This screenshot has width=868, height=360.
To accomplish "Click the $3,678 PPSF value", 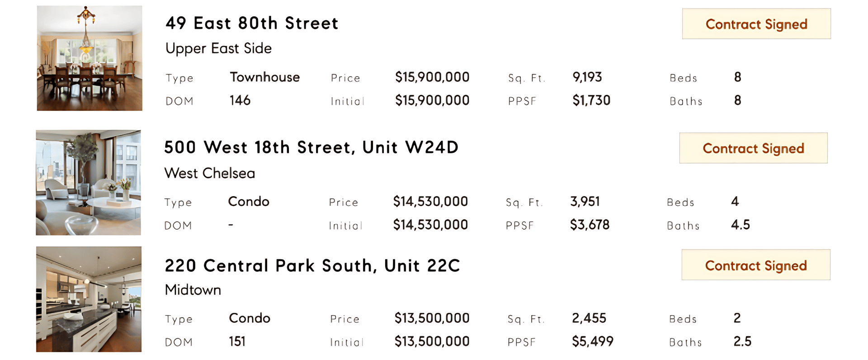I will tap(590, 225).
